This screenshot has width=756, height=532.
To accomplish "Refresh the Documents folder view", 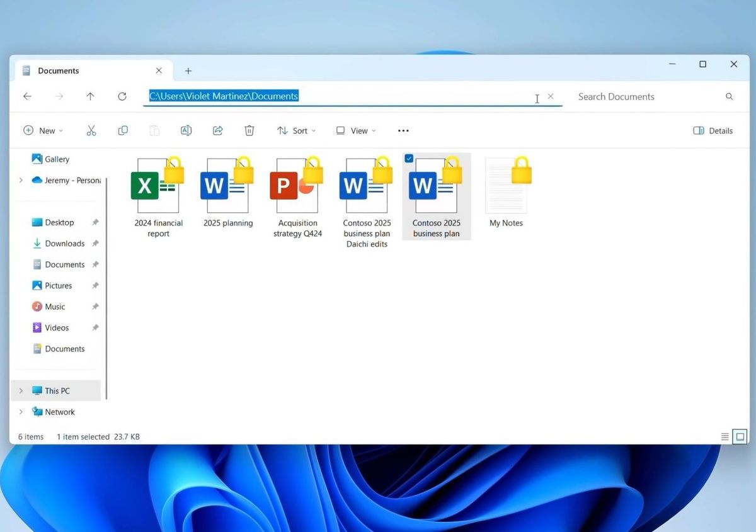I will tap(122, 96).
